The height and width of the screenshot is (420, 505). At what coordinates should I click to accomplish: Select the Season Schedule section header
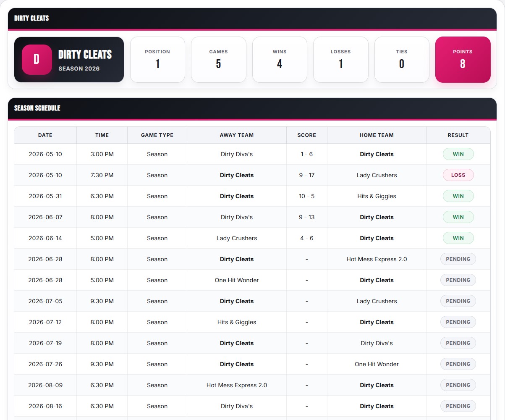point(252,108)
